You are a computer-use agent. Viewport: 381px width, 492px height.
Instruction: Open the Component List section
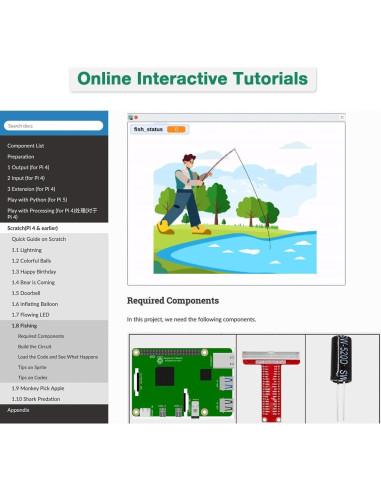(x=26, y=146)
